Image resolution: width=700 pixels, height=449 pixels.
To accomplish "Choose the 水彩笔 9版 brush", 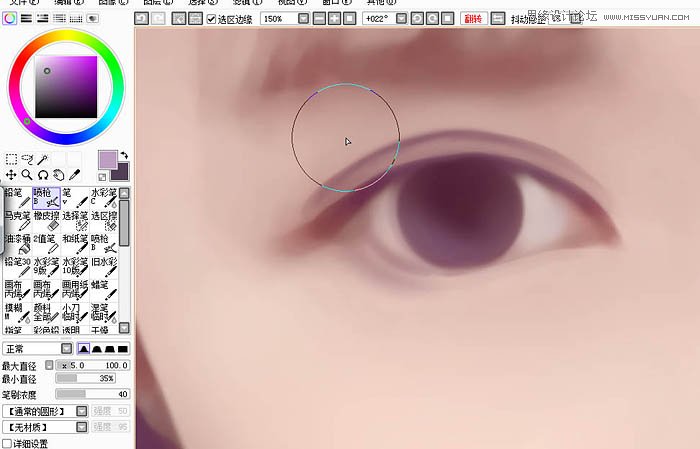I will pyautogui.click(x=46, y=267).
